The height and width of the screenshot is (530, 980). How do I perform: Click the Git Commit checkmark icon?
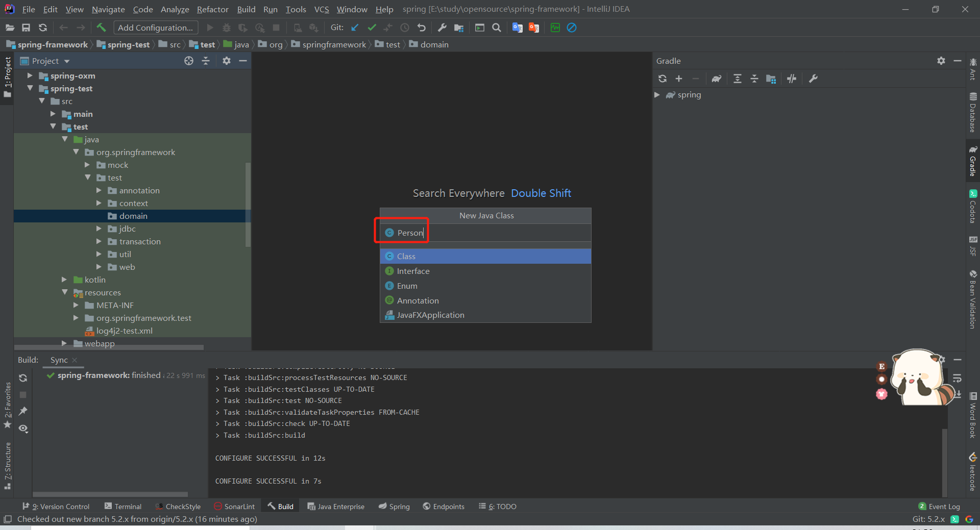tap(372, 28)
